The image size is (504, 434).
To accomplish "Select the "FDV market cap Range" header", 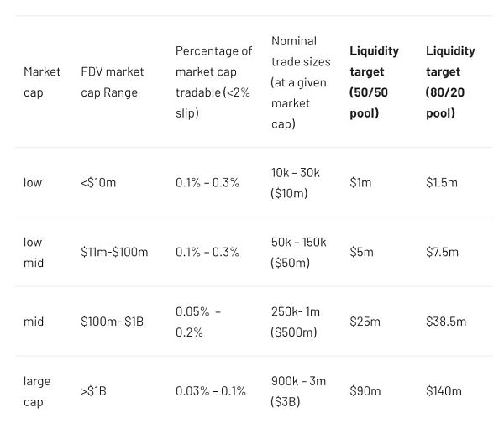I will 112,81.
